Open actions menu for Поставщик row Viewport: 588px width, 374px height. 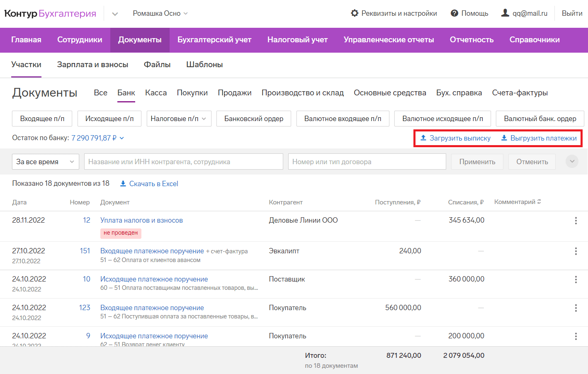pyautogui.click(x=576, y=279)
